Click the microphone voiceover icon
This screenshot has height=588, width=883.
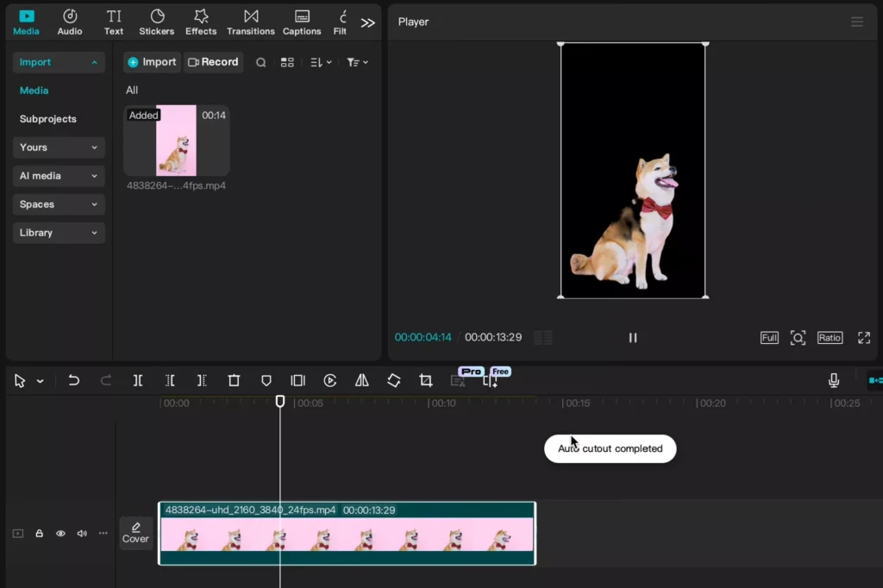pos(834,381)
